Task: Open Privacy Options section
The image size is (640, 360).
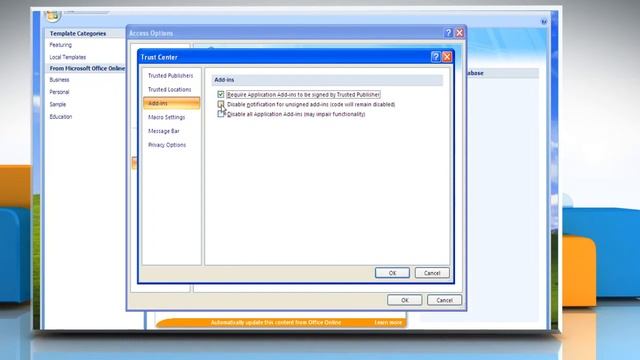Action: [x=167, y=145]
